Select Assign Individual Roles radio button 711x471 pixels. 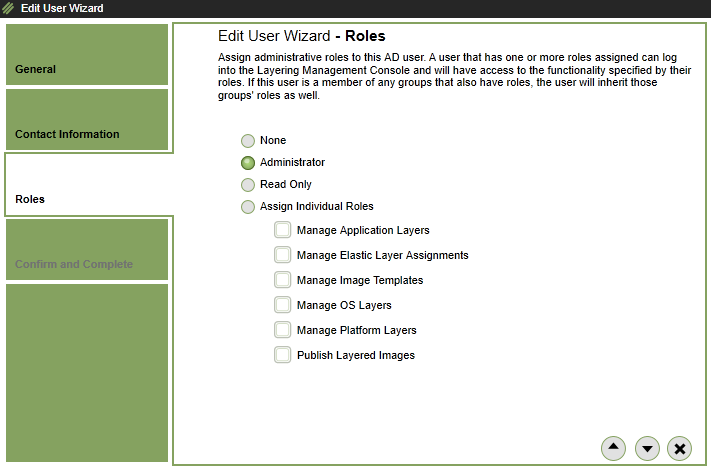click(x=247, y=207)
